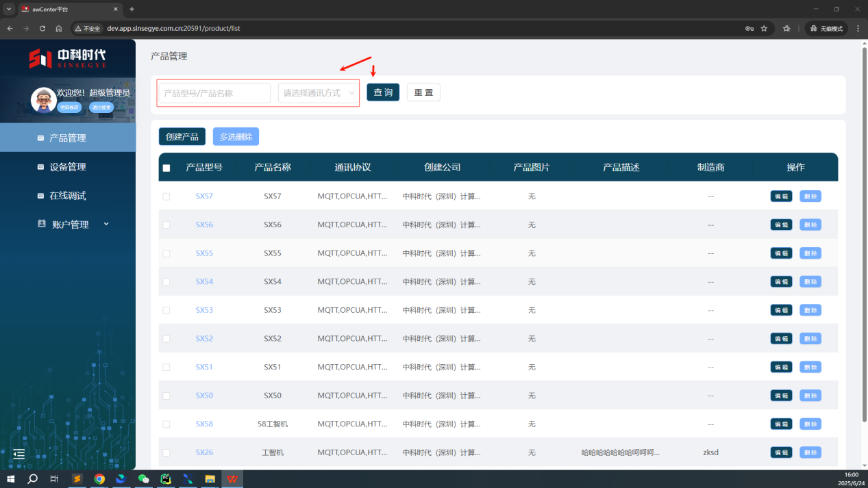Open the browser home page
The width and height of the screenshot is (868, 488).
(x=59, y=29)
